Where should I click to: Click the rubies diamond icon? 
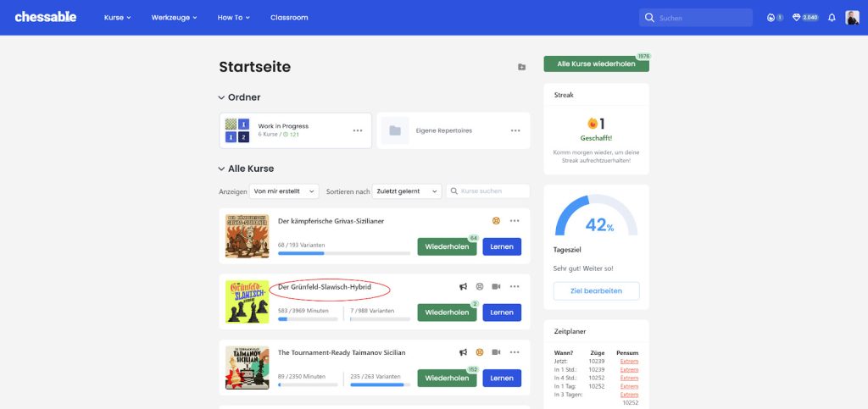(x=797, y=17)
